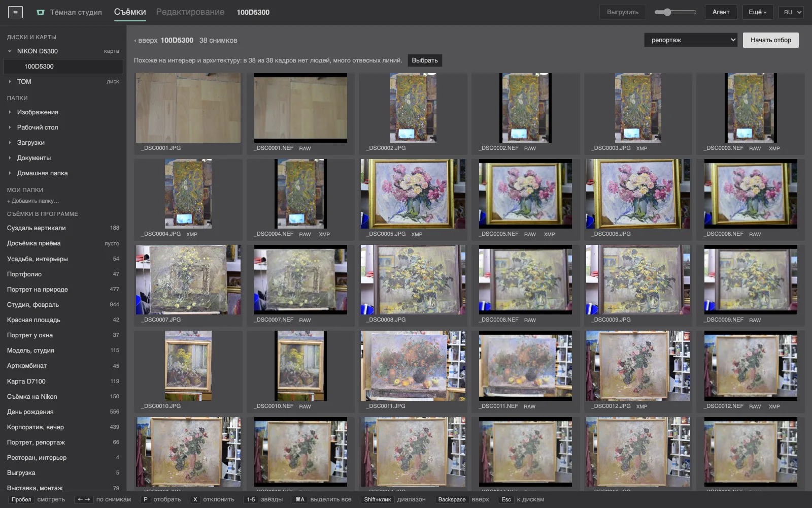The height and width of the screenshot is (508, 812).
Task: Open the Арткомбинат shoot
Action: pos(63,366)
